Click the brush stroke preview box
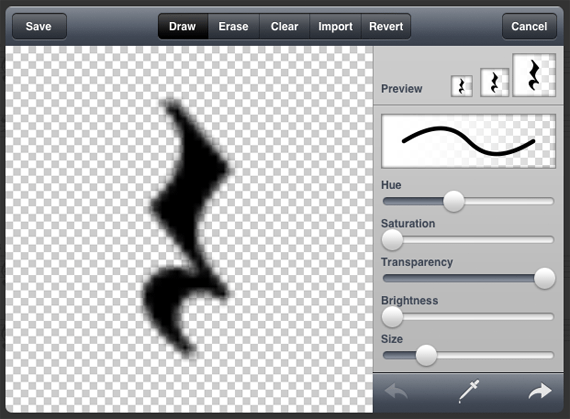Viewport: 570px width, 419px height. click(468, 141)
